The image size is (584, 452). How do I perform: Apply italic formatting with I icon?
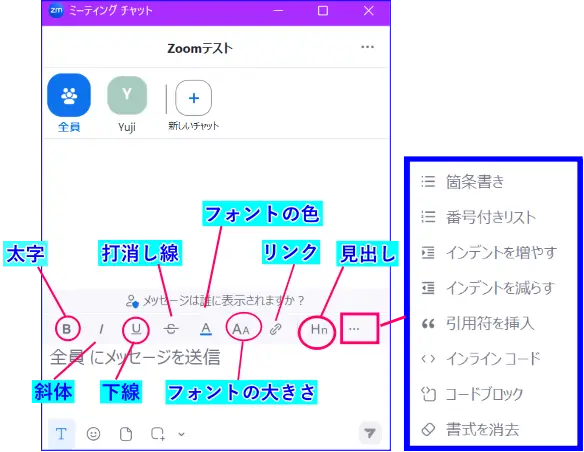click(101, 329)
